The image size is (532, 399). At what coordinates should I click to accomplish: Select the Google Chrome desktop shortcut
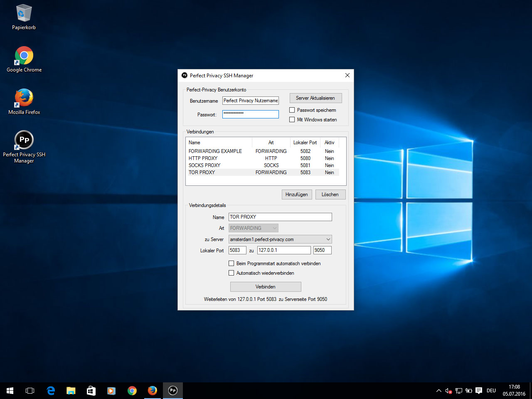(x=24, y=59)
